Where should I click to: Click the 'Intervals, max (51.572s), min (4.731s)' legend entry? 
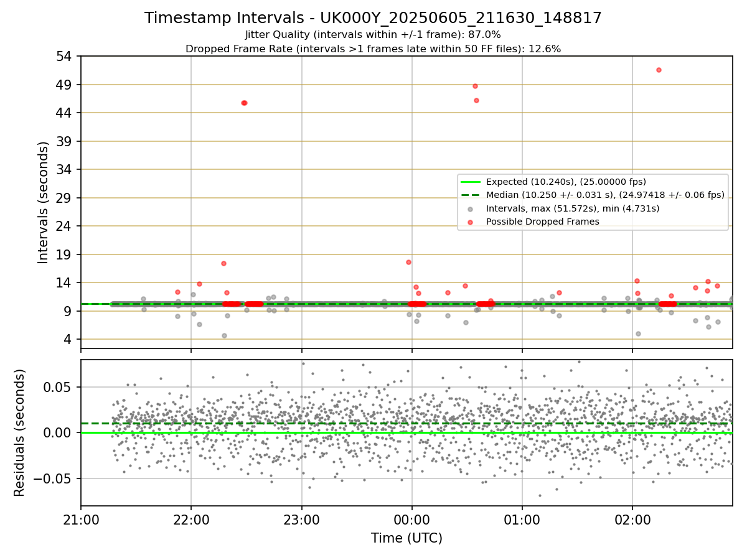click(x=573, y=208)
